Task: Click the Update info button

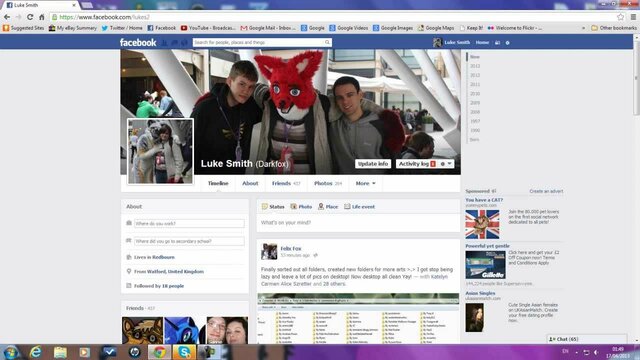Action: (373, 164)
